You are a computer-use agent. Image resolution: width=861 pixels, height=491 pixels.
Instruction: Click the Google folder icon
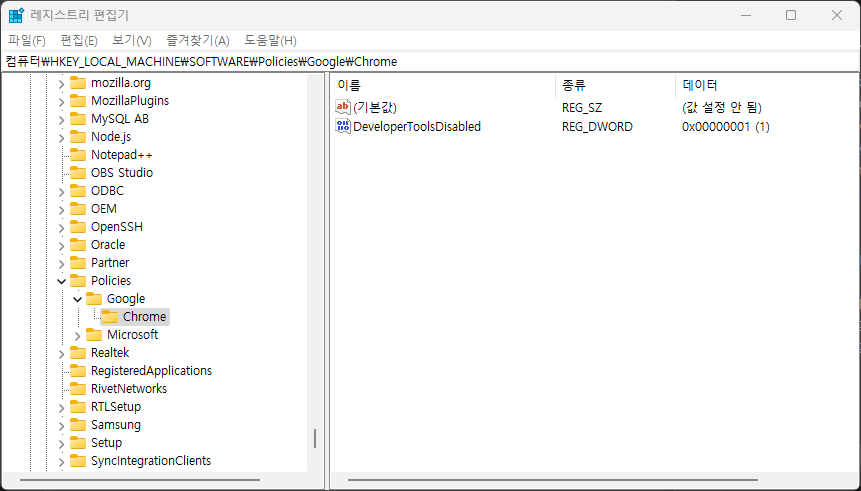94,299
